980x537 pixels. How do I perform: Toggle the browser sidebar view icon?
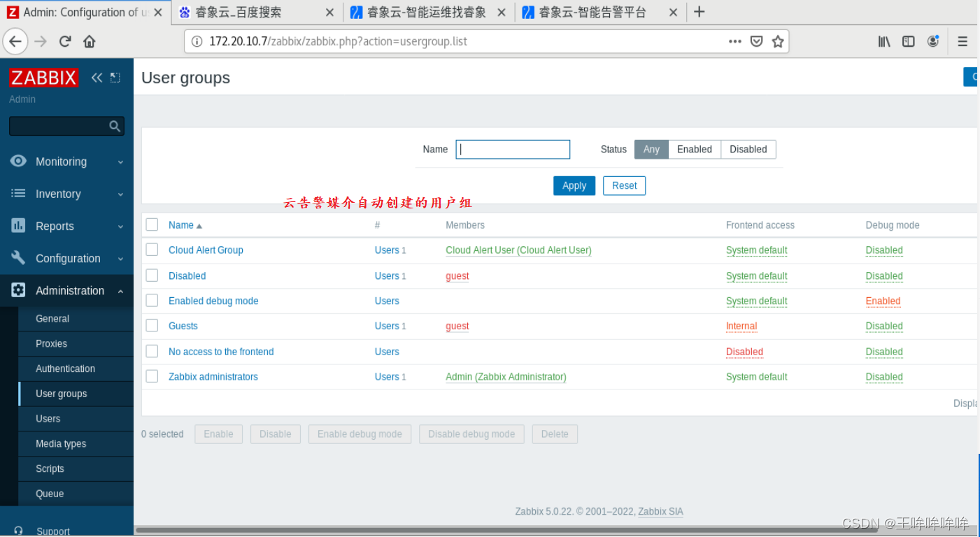pyautogui.click(x=908, y=41)
